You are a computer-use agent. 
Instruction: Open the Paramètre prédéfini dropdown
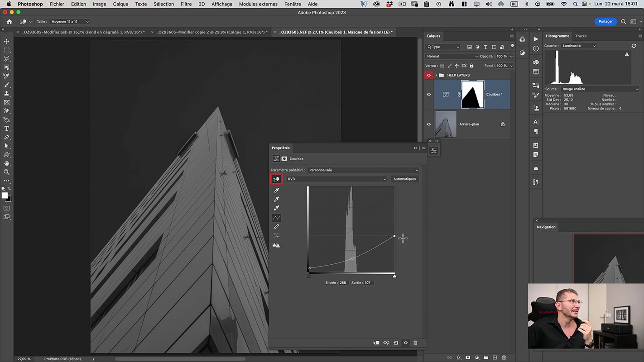[x=363, y=170]
